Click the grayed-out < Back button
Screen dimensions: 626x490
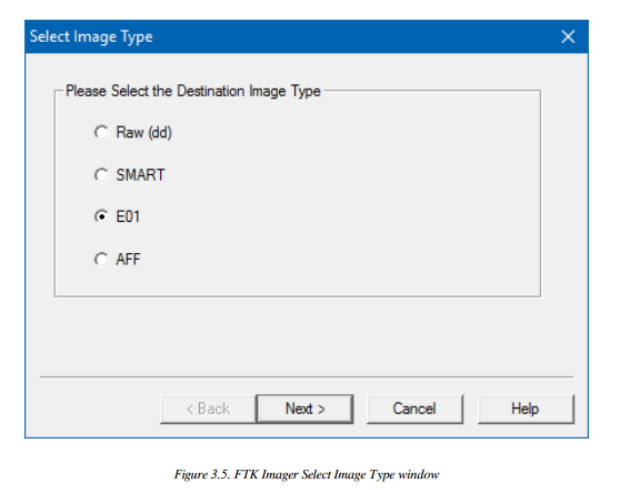pyautogui.click(x=208, y=409)
